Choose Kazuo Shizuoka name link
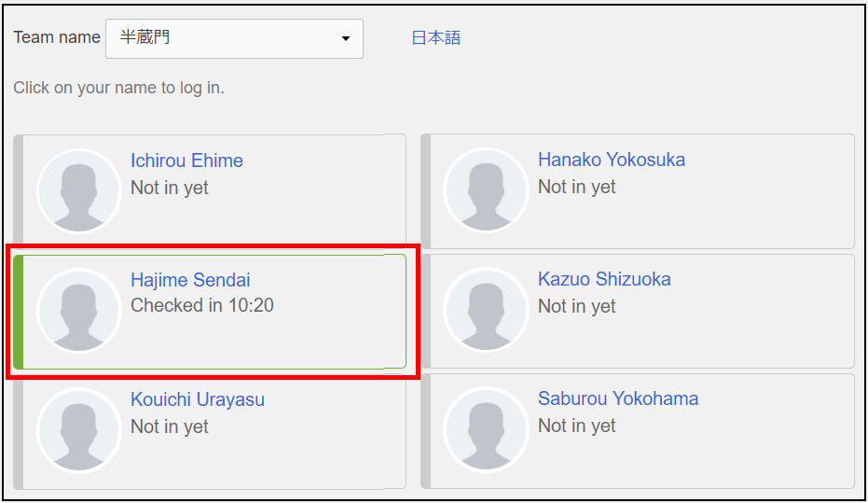868x503 pixels. 604,279
